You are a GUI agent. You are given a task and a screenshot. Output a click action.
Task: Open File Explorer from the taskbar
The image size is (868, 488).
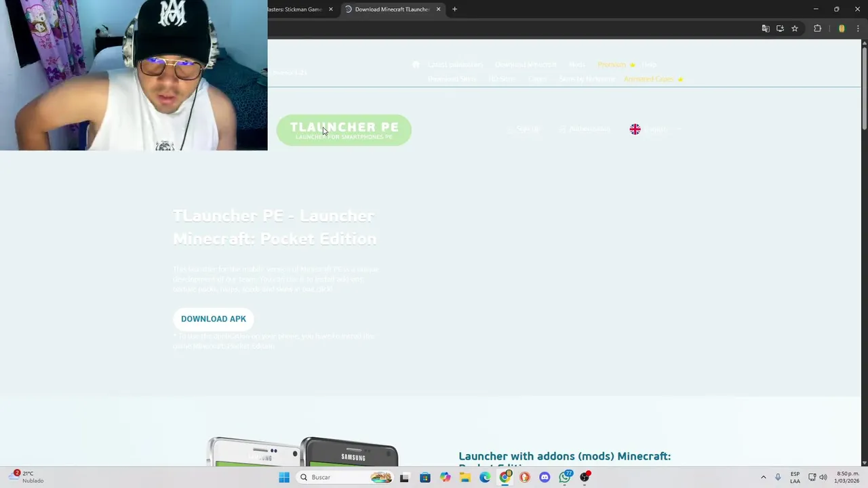[x=465, y=477]
